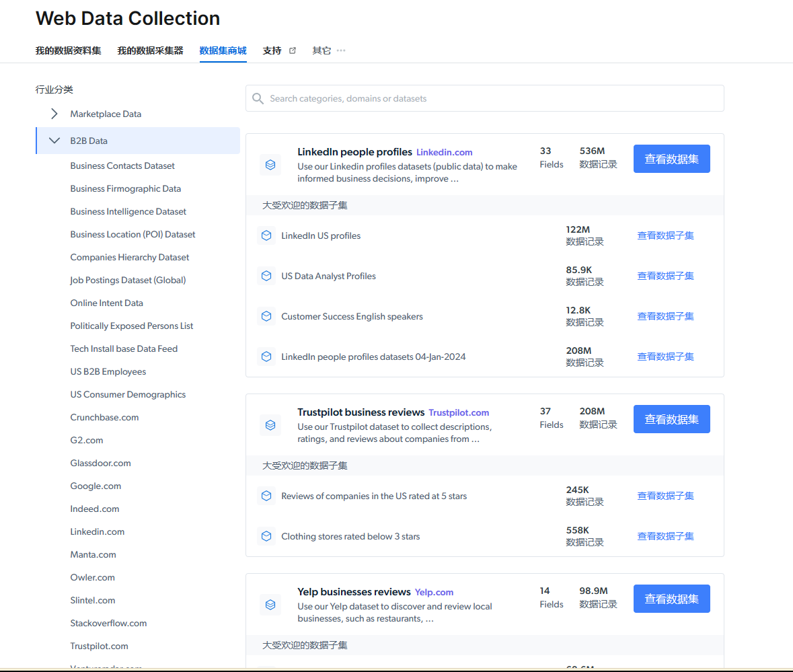The image size is (793, 672).
Task: Click the Trustpilot business reviews dataset icon
Action: coord(270,425)
